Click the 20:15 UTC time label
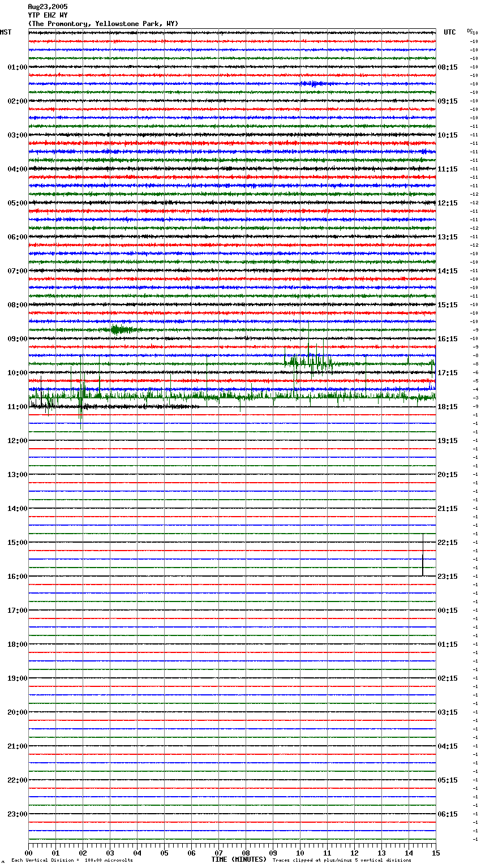The width and height of the screenshot is (481, 868). (448, 475)
